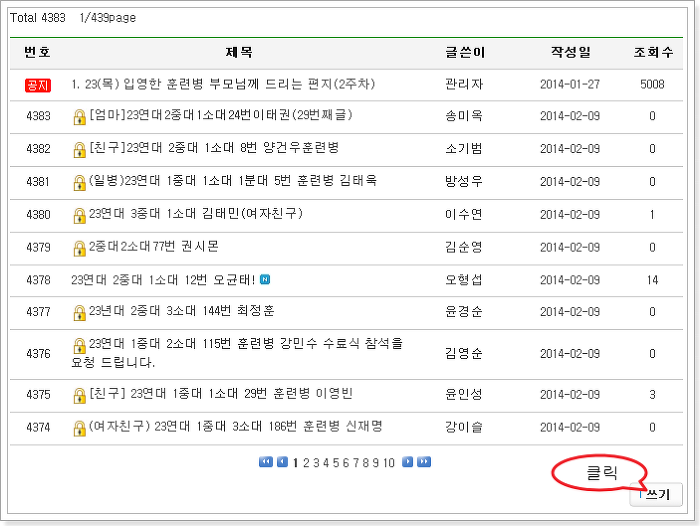Open post (여자친구) 186번 훈련병 신재명
This screenshot has height=526, width=700.
[x=235, y=426]
